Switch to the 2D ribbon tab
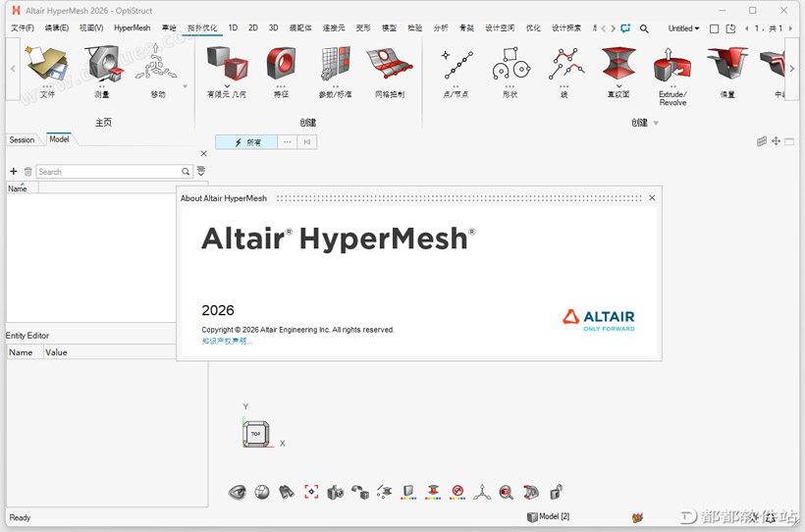The image size is (805, 532). tap(253, 28)
